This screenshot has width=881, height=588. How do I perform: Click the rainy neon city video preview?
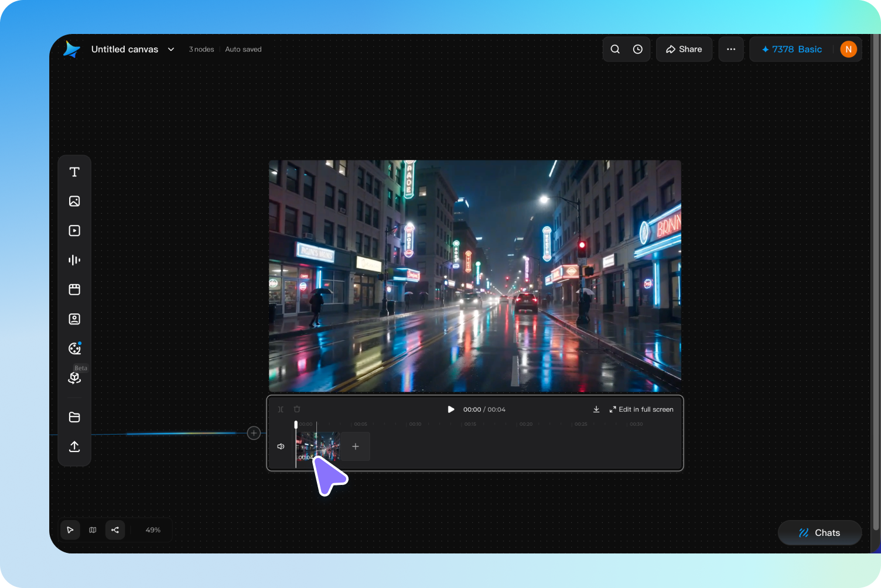[x=475, y=276]
